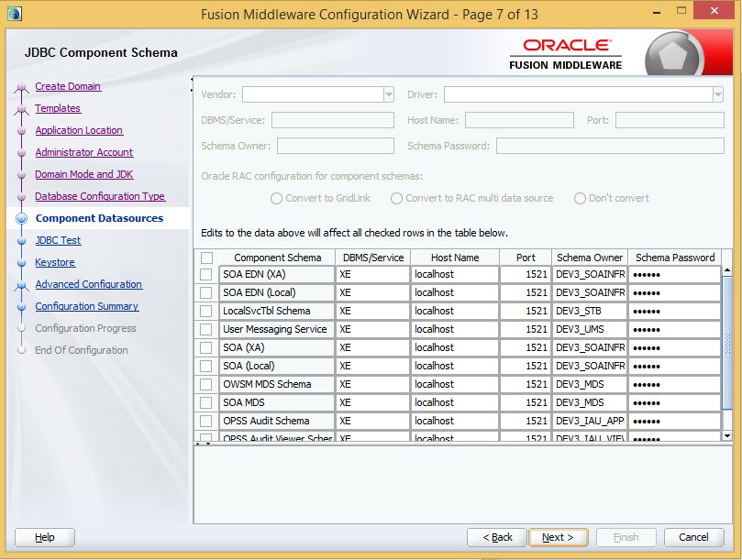Open the Advanced Configuration step
Image resolution: width=742 pixels, height=560 pixels.
tap(88, 284)
